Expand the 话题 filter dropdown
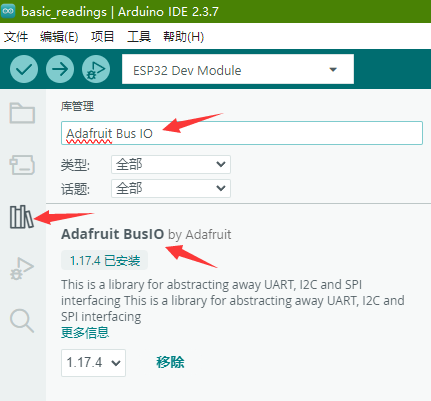Viewport: 431px width, 401px height. [171, 188]
